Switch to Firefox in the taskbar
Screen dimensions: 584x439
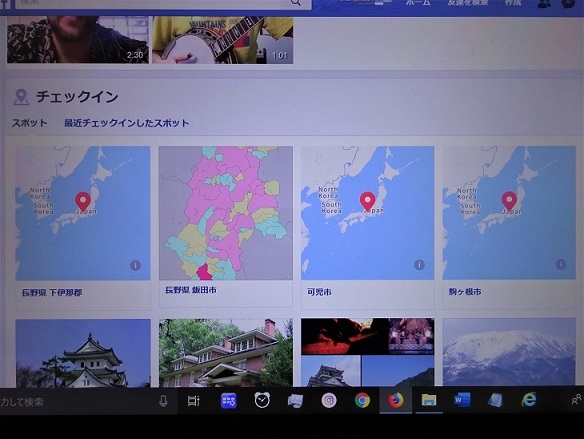(396, 401)
